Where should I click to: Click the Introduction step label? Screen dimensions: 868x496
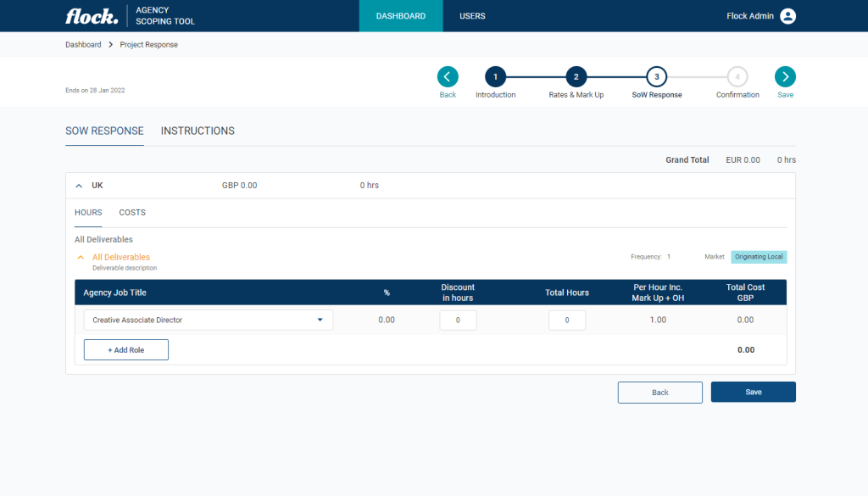[495, 95]
